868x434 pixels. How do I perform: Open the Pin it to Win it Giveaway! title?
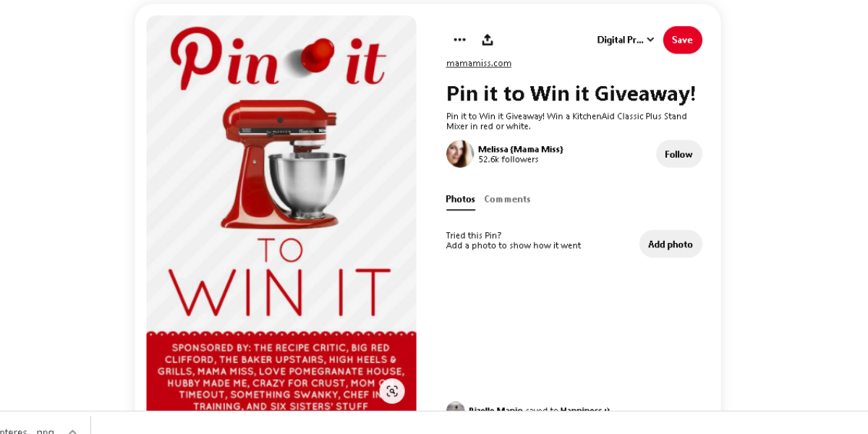[x=571, y=93]
